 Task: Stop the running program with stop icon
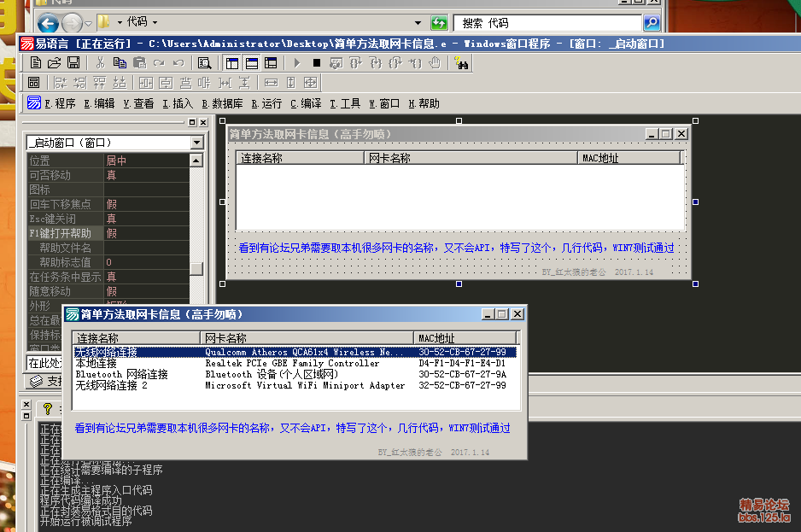(x=317, y=63)
